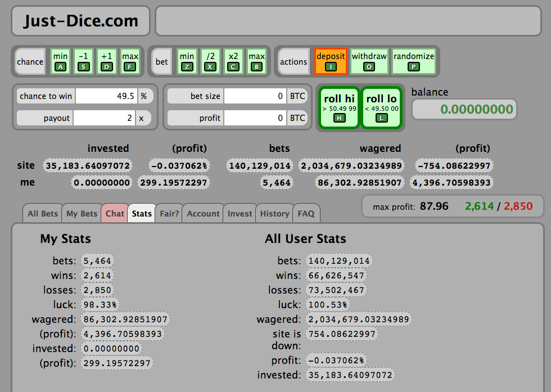Focus the chance to win field
The height and width of the screenshot is (392, 551).
(x=106, y=96)
